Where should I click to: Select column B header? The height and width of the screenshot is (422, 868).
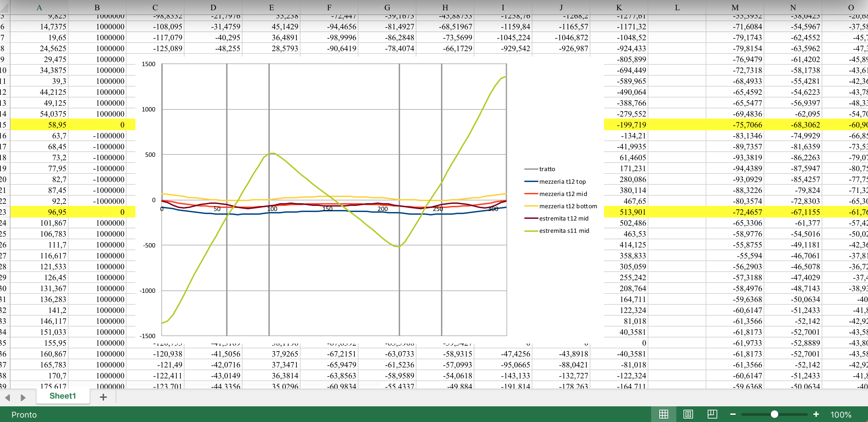97,7
